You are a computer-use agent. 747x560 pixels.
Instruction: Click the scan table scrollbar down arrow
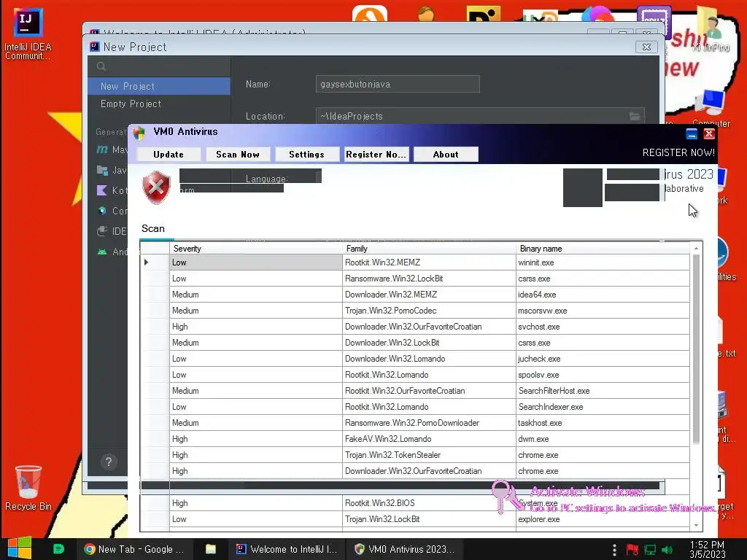[696, 525]
